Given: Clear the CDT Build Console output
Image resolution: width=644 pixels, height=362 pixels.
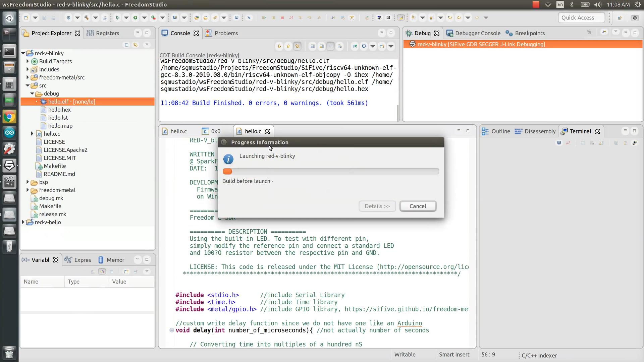Looking at the screenshot, I should point(313,46).
